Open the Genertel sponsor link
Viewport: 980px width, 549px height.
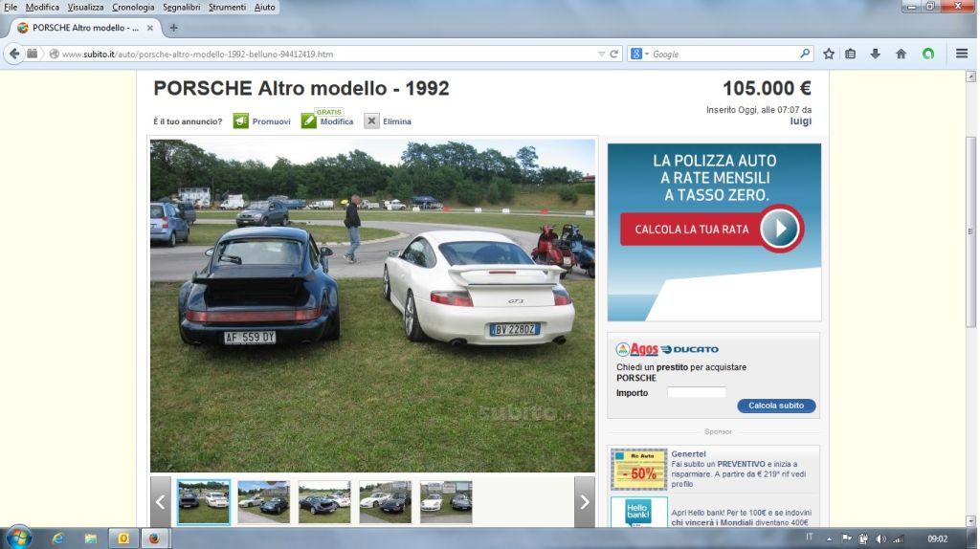coord(688,454)
